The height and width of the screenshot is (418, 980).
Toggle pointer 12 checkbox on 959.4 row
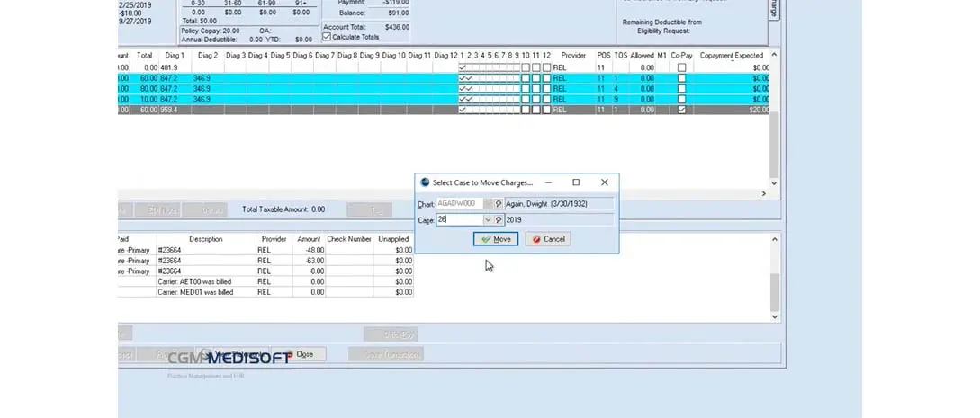[x=546, y=110]
